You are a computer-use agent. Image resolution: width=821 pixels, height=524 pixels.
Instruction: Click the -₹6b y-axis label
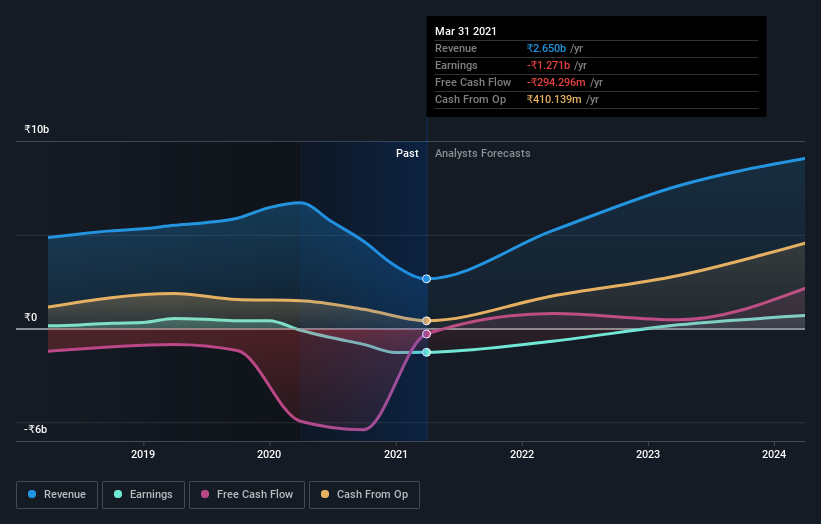36,429
